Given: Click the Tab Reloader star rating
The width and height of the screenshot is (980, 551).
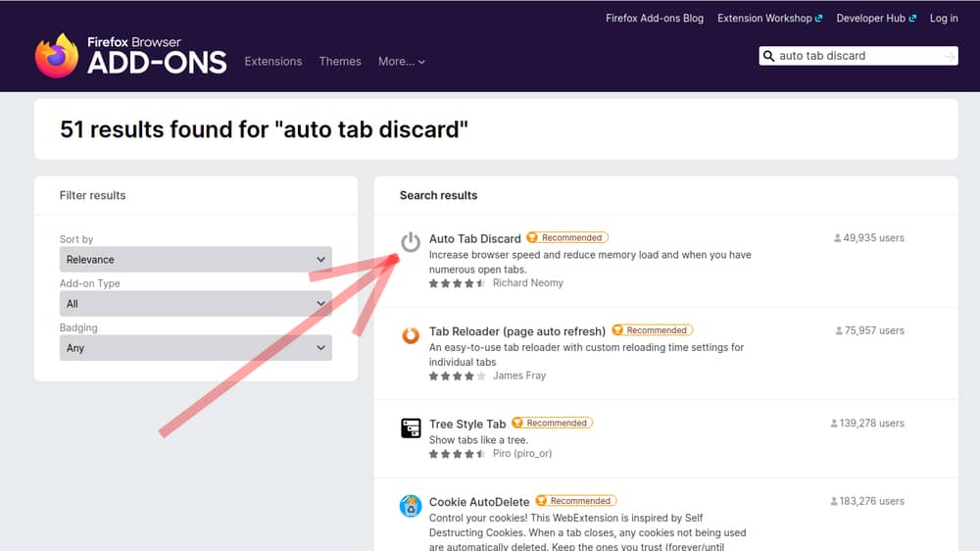Looking at the screenshot, I should coord(457,376).
